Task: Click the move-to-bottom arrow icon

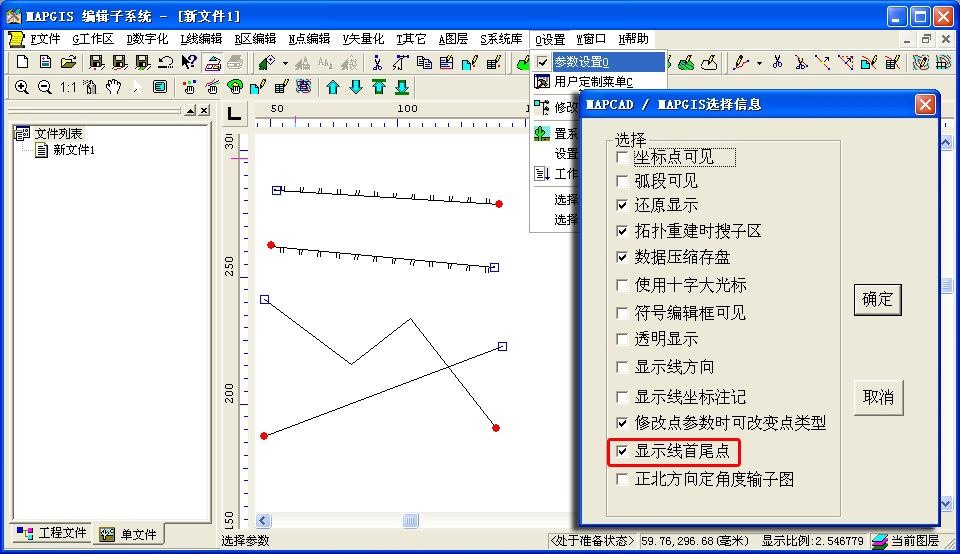Action: point(402,87)
